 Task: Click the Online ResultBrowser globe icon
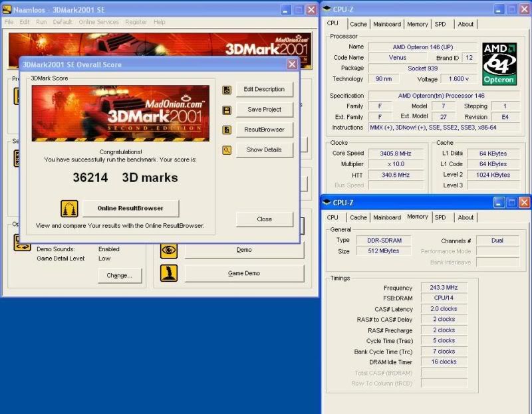(x=69, y=209)
